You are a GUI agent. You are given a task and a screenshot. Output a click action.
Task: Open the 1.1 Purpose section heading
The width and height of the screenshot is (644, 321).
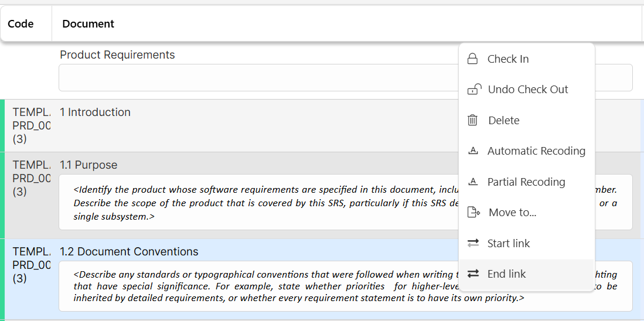point(88,165)
